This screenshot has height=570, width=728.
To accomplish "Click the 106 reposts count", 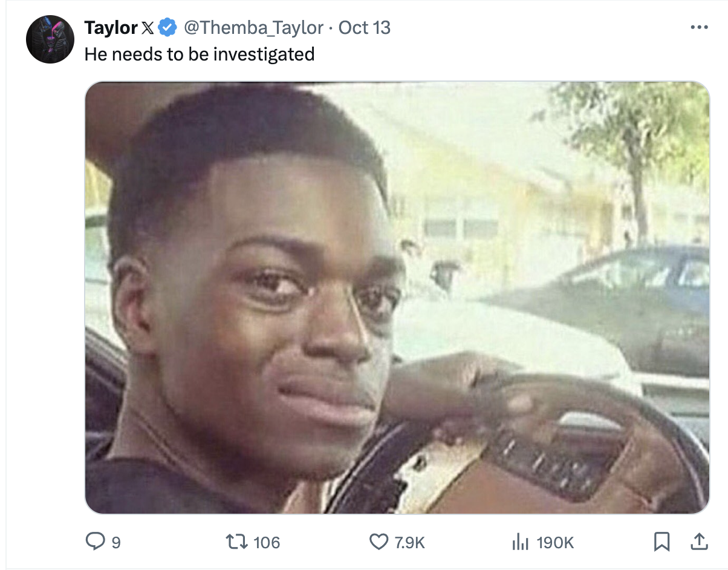I will (267, 542).
